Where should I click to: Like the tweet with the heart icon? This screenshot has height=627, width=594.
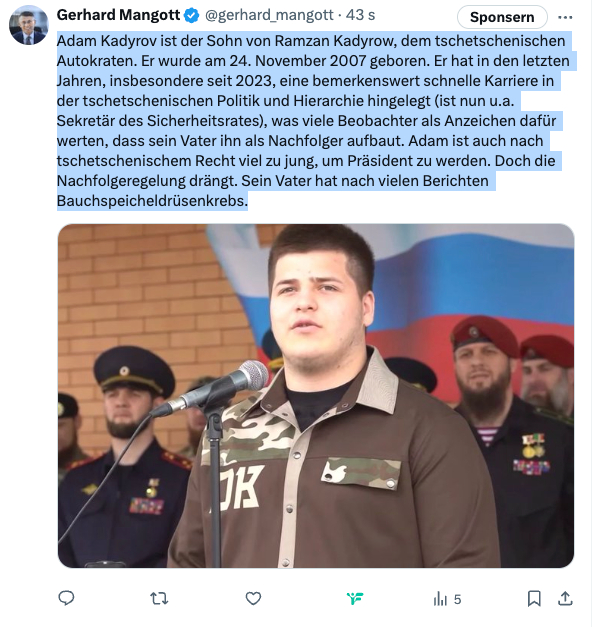tap(253, 599)
